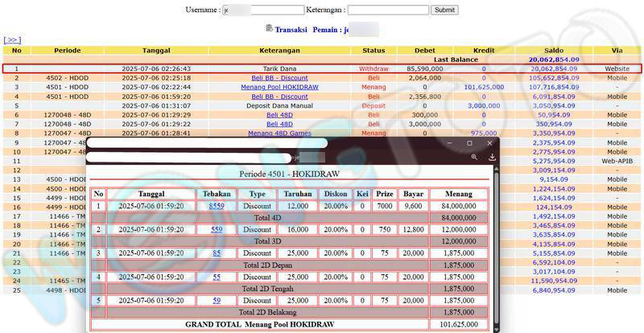This screenshot has width=644, height=333.
Task: Click Tebakan number 559 link
Action: (217, 229)
